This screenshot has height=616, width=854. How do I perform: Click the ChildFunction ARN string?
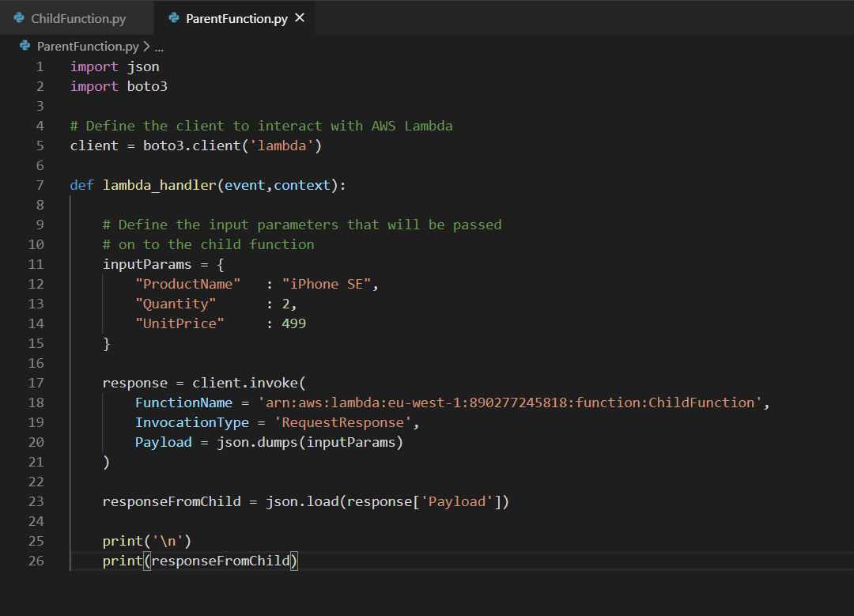[510, 402]
